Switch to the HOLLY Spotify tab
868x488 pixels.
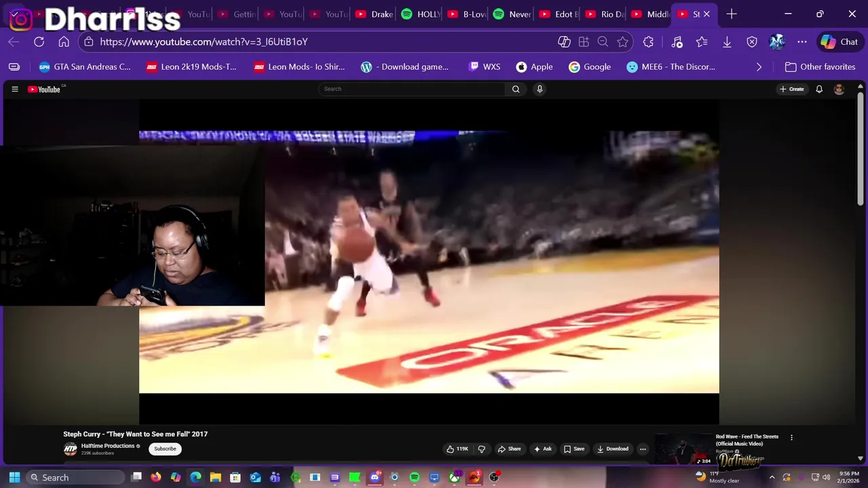(420, 14)
